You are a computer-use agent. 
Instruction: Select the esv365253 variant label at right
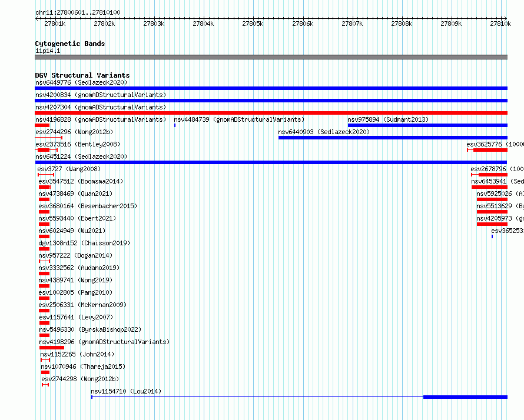(x=508, y=231)
